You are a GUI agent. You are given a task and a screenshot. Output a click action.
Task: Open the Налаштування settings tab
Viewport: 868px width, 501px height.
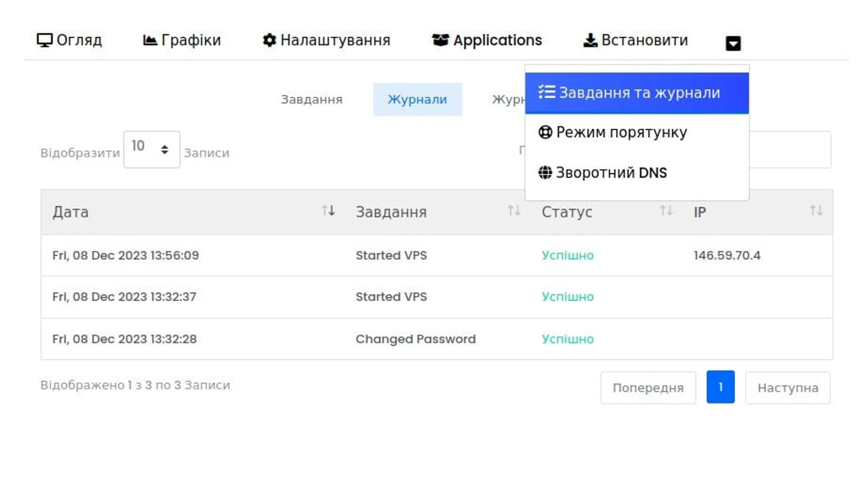tap(326, 40)
